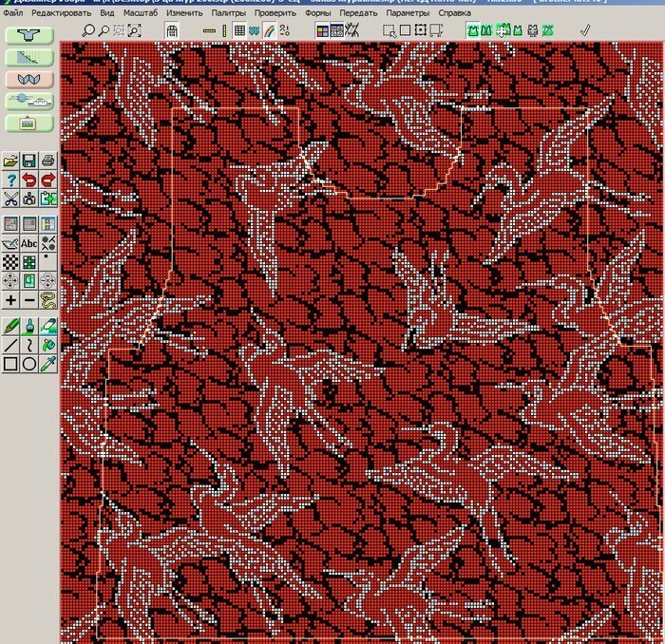Select the circle shape tool

[29, 363]
